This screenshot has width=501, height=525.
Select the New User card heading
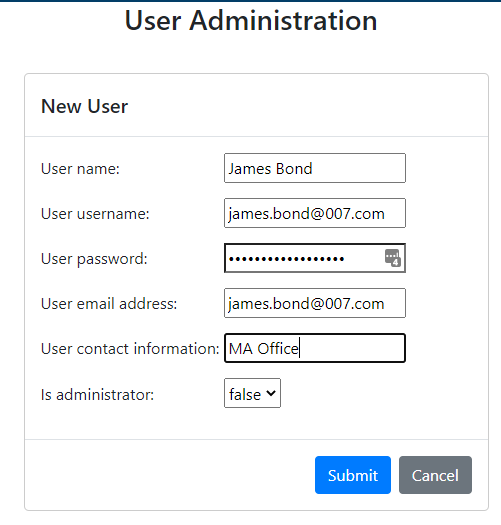pos(84,106)
